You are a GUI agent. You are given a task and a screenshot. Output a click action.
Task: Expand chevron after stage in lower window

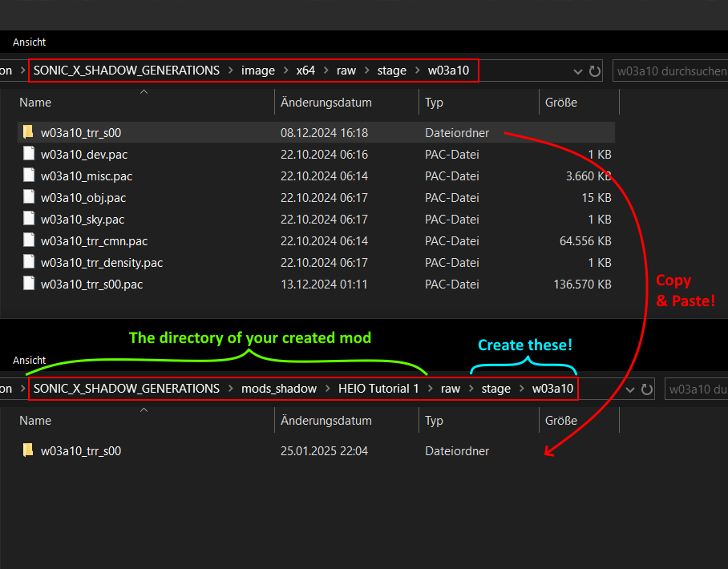521,389
